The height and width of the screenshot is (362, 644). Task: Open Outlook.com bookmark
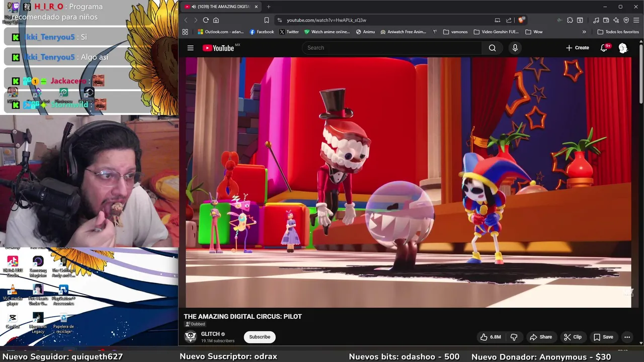click(220, 32)
